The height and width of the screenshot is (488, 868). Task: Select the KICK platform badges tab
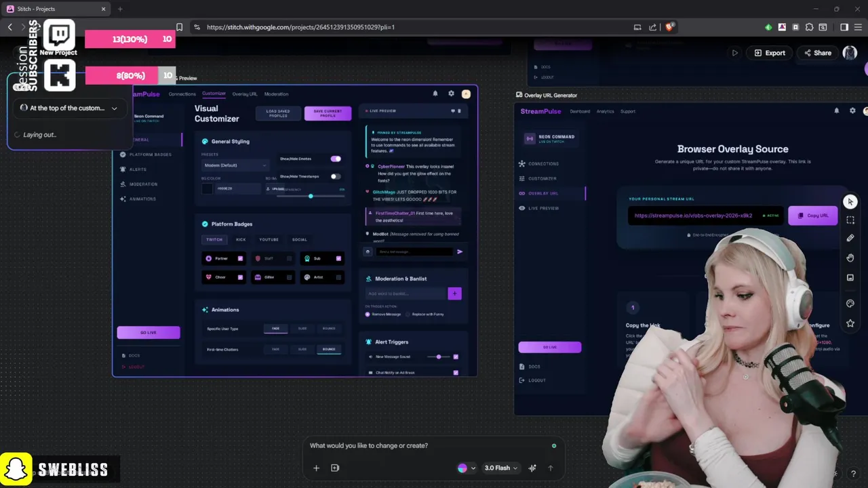pyautogui.click(x=241, y=239)
